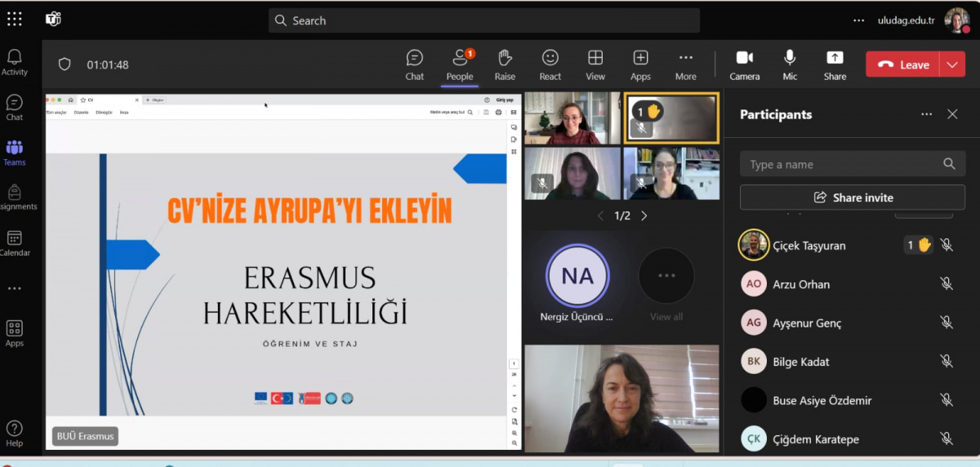Open Chat in the left sidebar

[x=15, y=108]
